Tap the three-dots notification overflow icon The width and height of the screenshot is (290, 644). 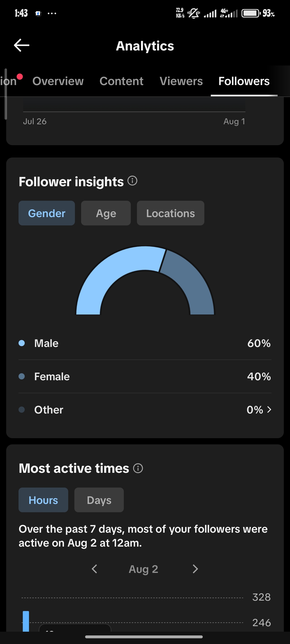point(52,13)
